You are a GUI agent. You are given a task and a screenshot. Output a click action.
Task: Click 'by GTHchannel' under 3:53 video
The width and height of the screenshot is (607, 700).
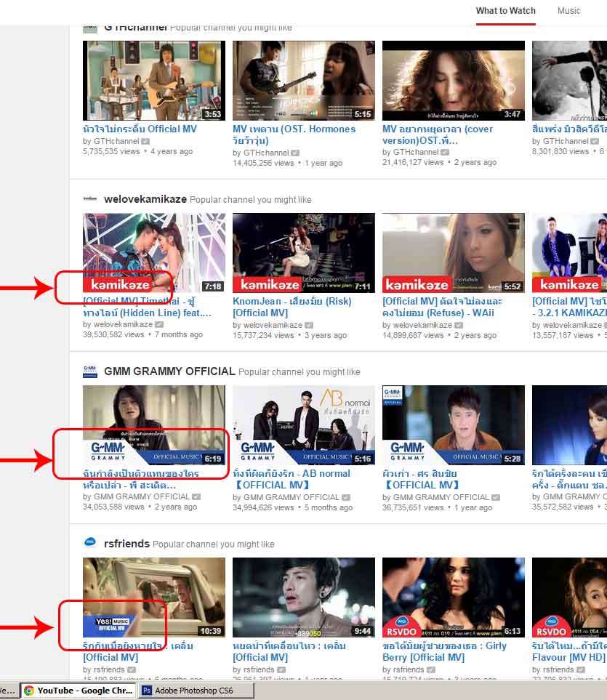coord(110,141)
